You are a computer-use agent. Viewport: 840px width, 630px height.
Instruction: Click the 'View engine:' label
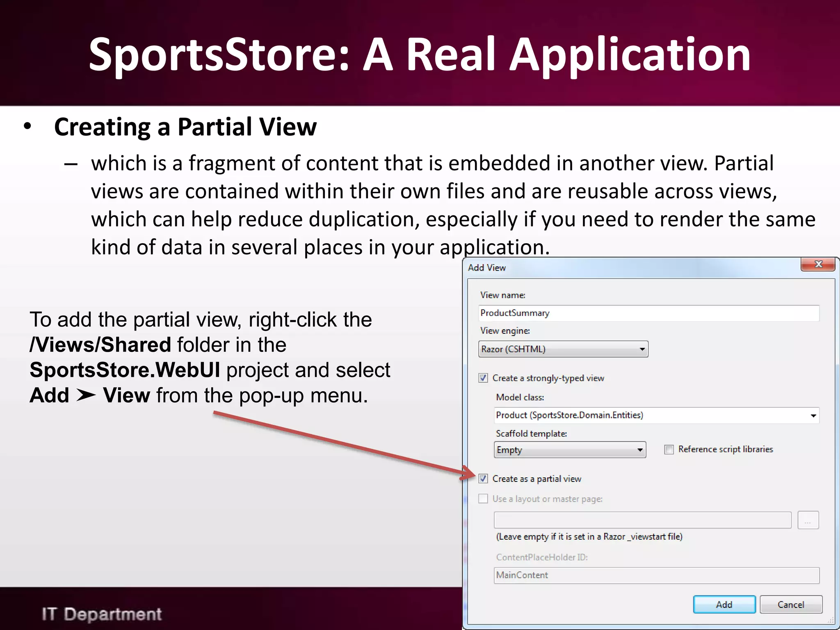[505, 331]
